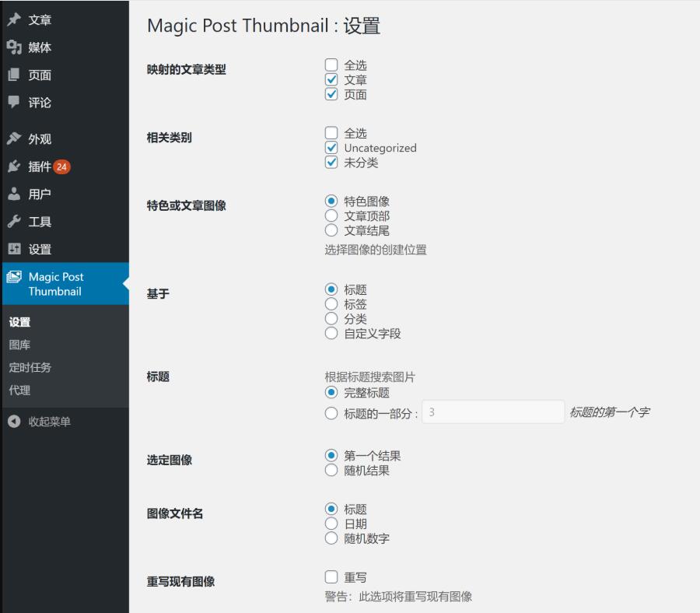Image resolution: width=700 pixels, height=613 pixels.
Task: Open the plugin's 设置 submenu link
Action: pos(19,322)
